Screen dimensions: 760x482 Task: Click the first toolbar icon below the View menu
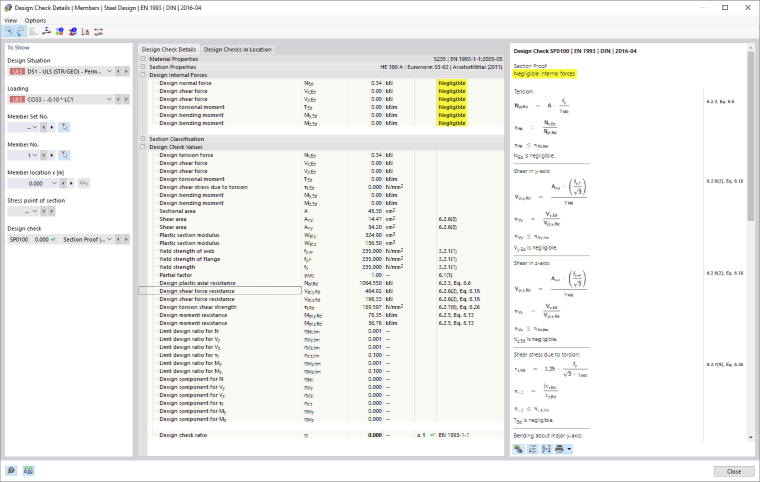click(8, 32)
